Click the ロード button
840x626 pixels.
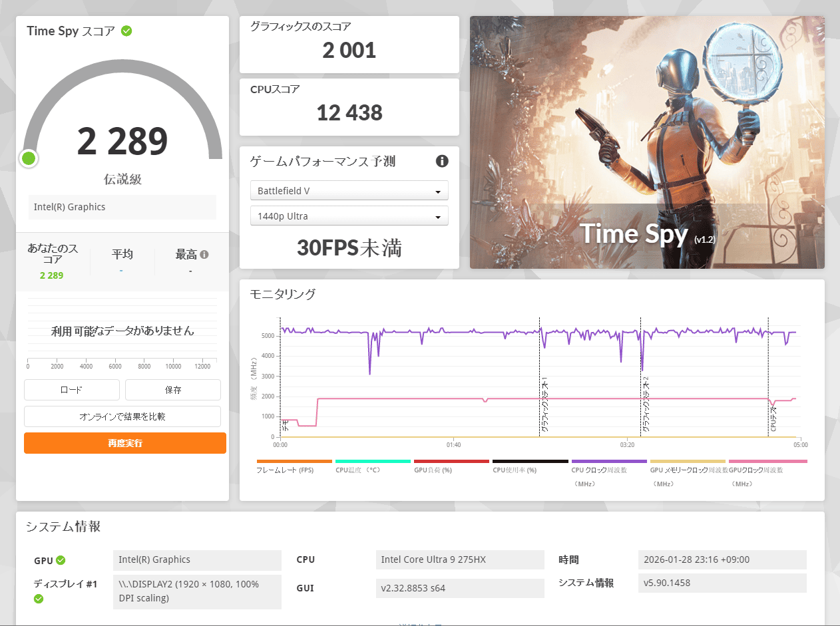(72, 390)
